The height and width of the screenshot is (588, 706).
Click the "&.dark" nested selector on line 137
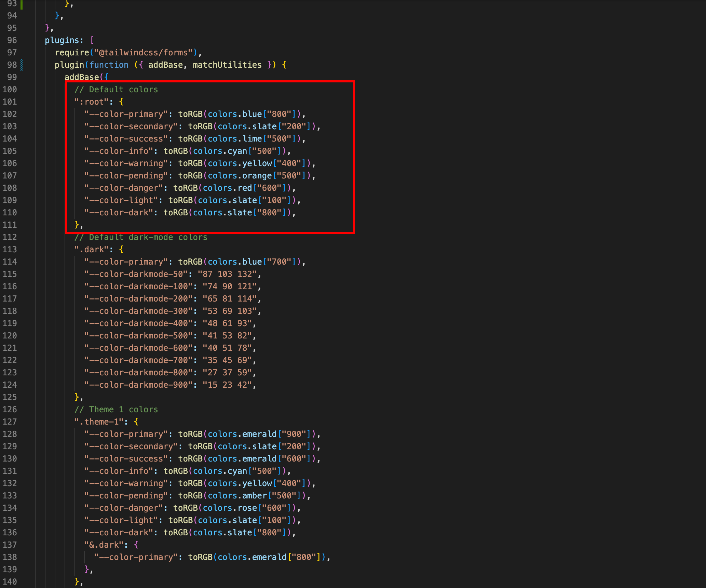(104, 545)
